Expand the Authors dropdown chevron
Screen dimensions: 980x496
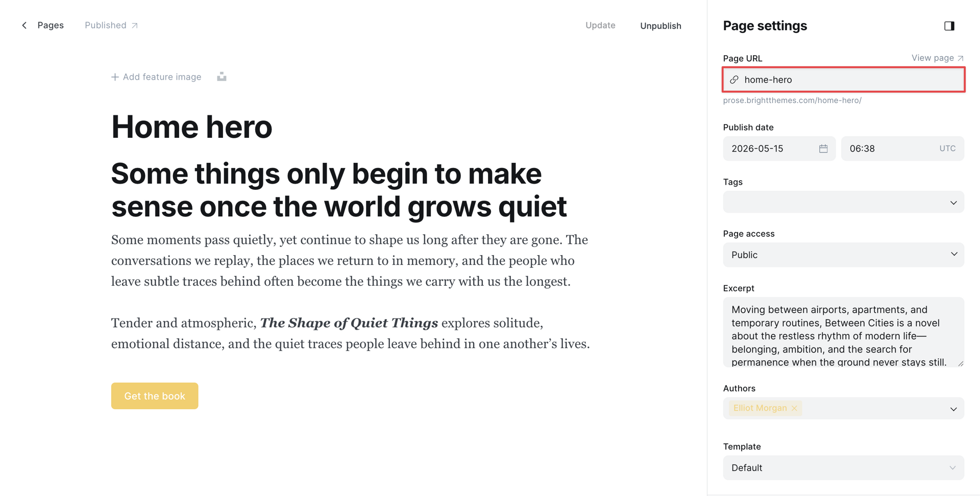pos(953,409)
